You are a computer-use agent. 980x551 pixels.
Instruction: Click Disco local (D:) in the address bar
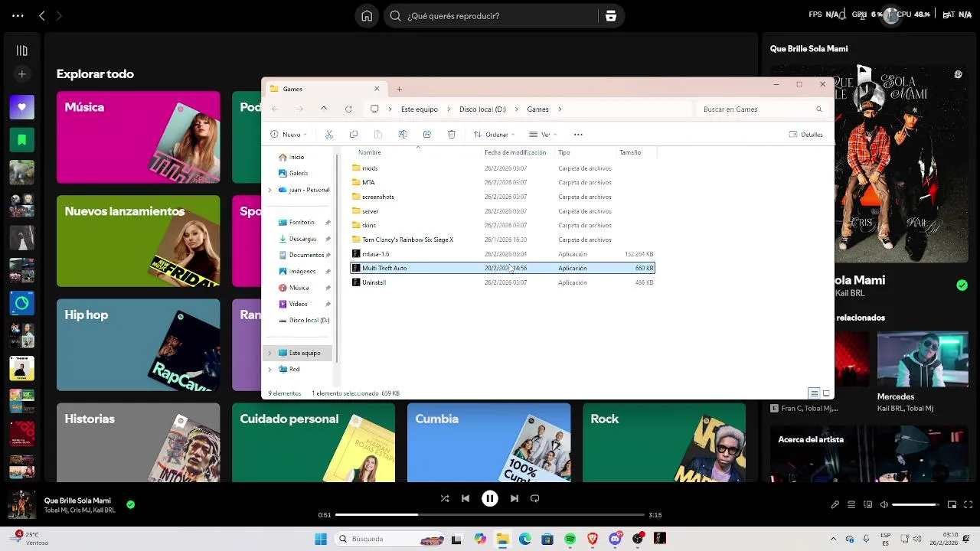[482, 109]
